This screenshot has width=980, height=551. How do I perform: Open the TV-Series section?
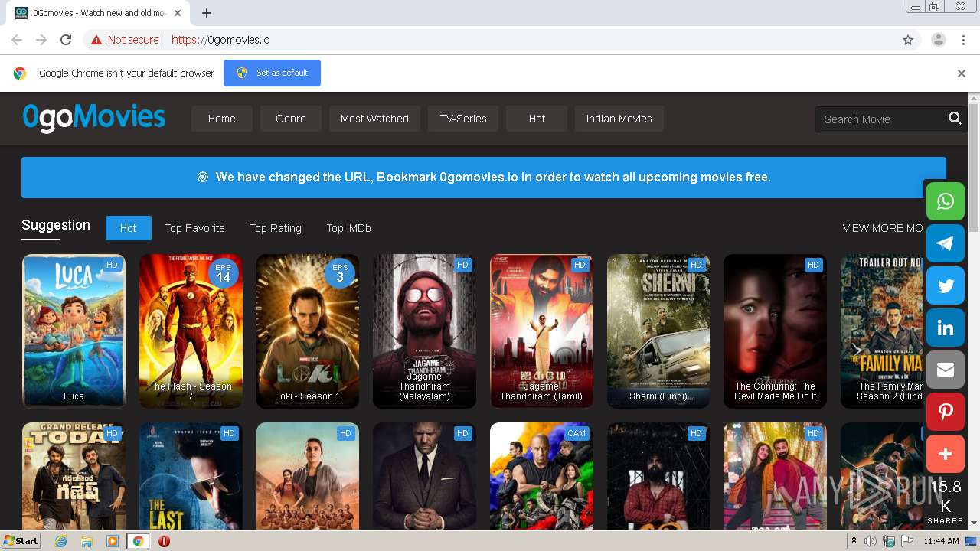click(463, 119)
